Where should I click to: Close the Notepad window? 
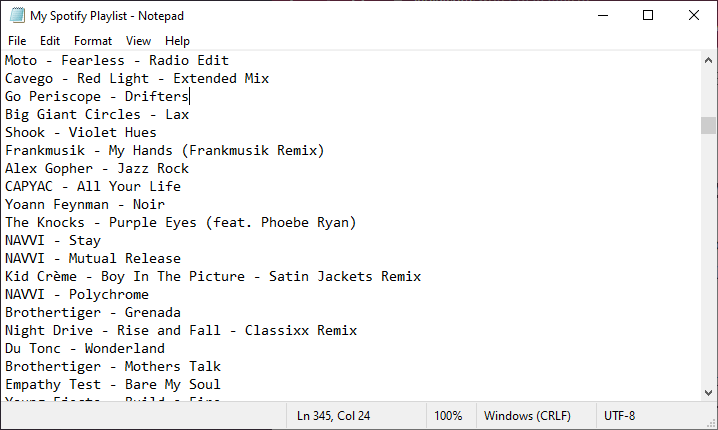tap(694, 16)
